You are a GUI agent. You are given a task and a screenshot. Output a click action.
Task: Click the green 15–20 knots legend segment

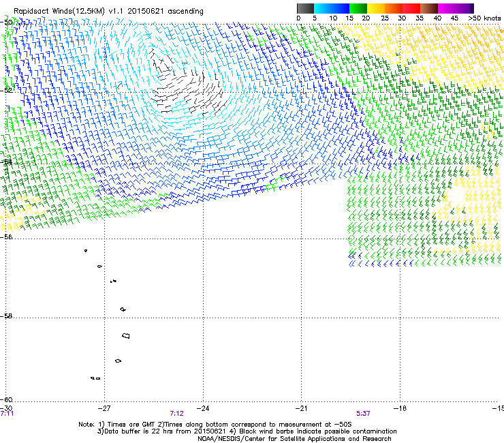click(358, 8)
